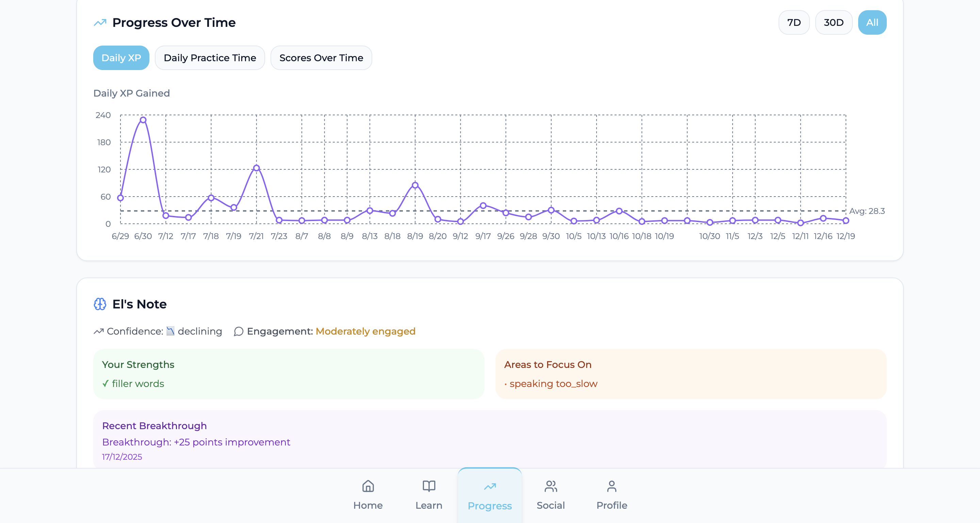Viewport: 980px width, 523px height.
Task: Click the brain icon beside El's Note
Action: click(100, 304)
